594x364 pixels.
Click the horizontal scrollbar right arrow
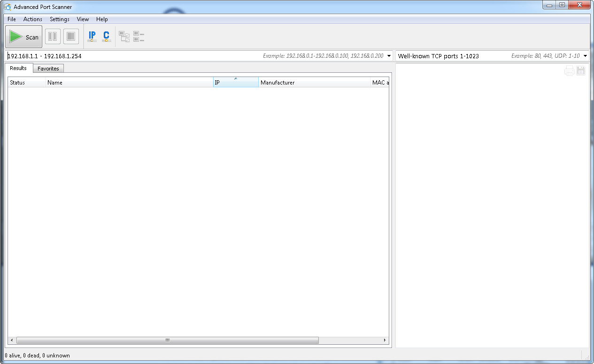tap(385, 341)
